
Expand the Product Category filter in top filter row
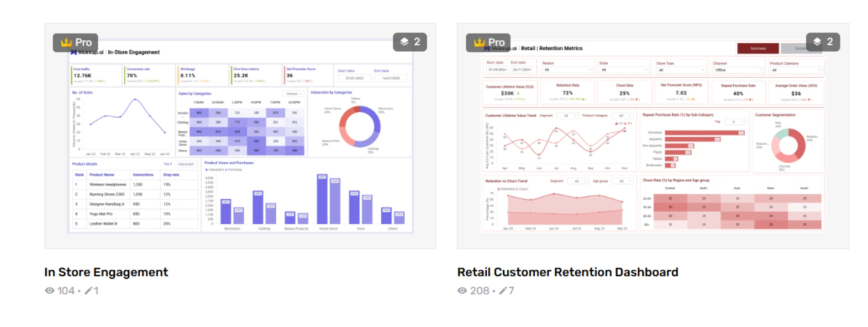point(796,70)
